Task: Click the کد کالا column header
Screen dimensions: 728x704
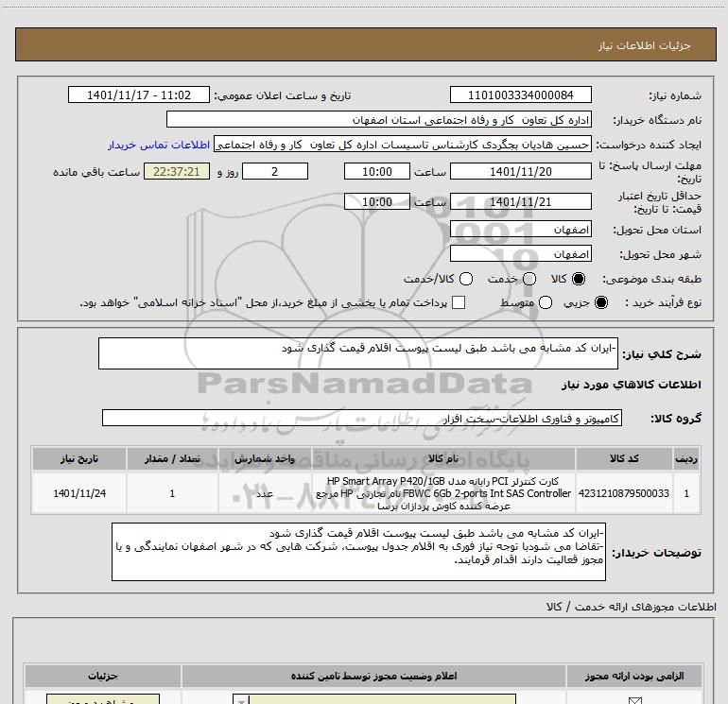Action: (x=624, y=458)
